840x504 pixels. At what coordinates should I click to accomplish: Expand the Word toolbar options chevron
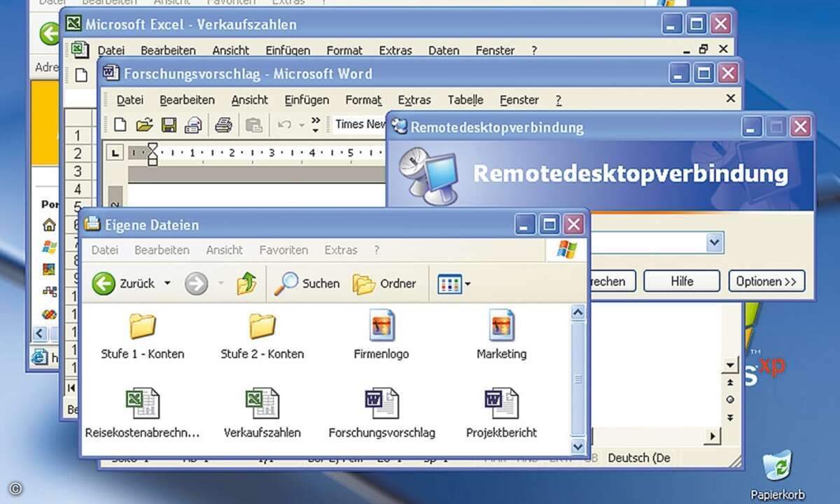[x=315, y=125]
